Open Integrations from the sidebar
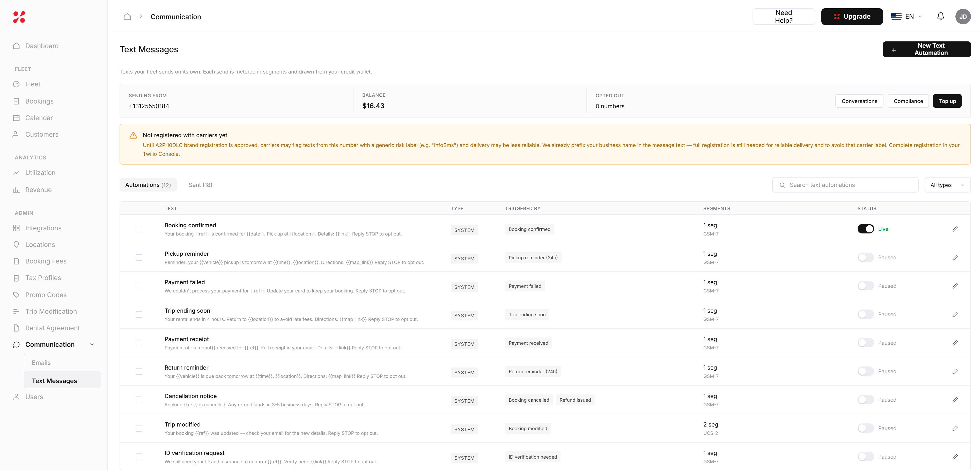 tap(43, 228)
